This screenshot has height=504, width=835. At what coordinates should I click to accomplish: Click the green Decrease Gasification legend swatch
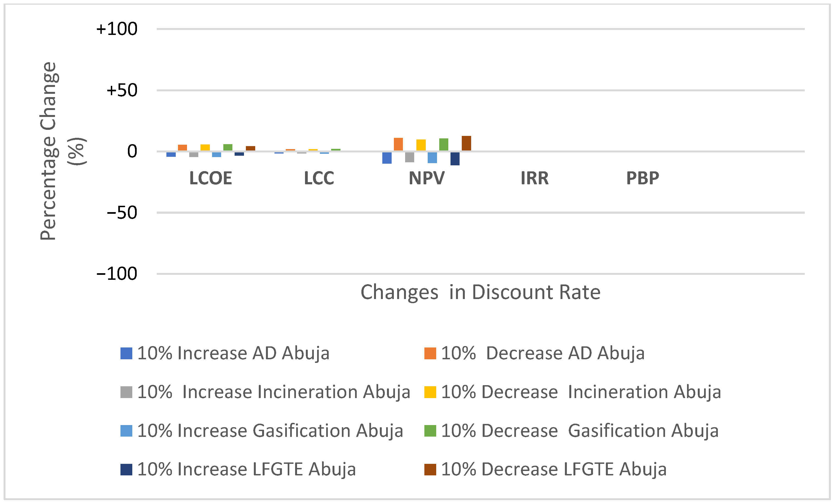(x=430, y=431)
